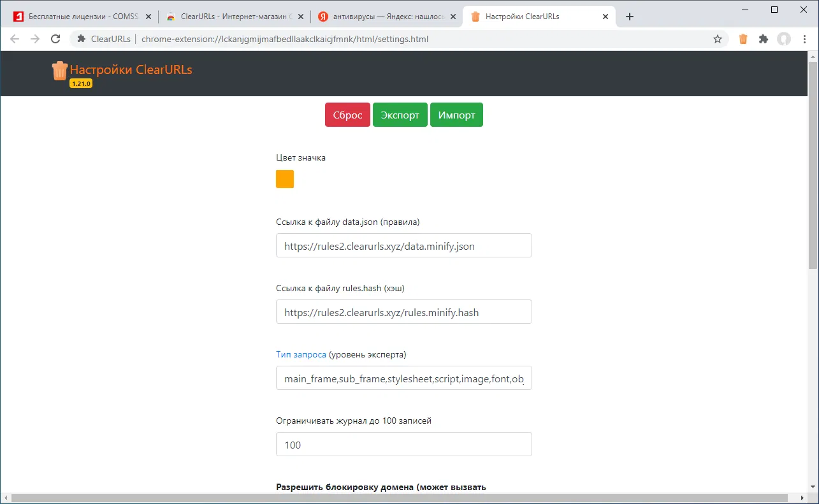Click the browser back arrow

pos(15,39)
